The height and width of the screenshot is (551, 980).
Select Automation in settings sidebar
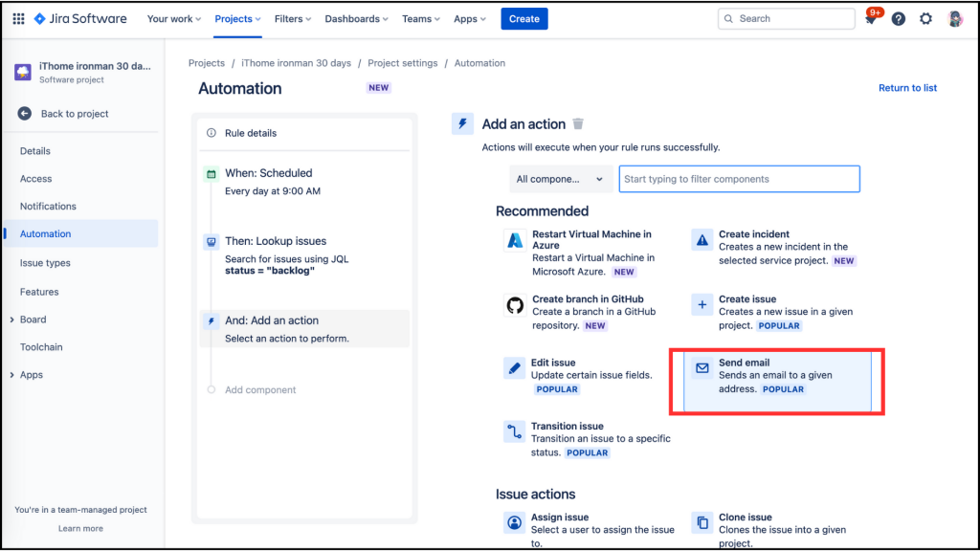pos(81,233)
